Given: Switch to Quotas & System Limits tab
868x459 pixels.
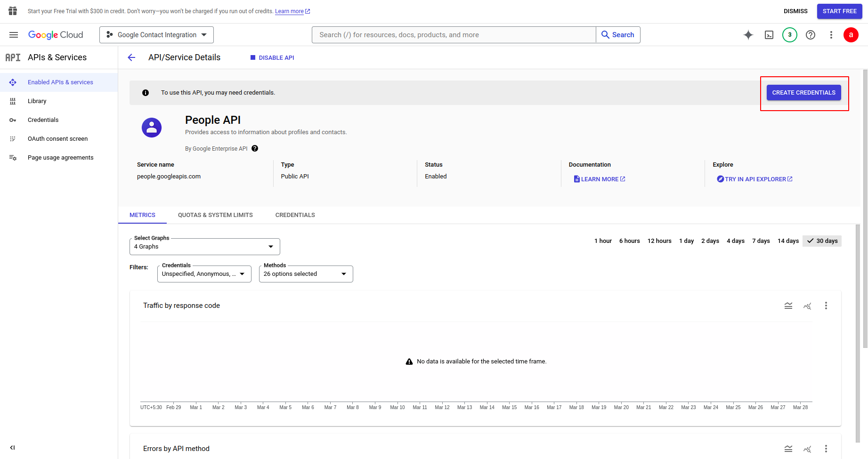Looking at the screenshot, I should (215, 215).
